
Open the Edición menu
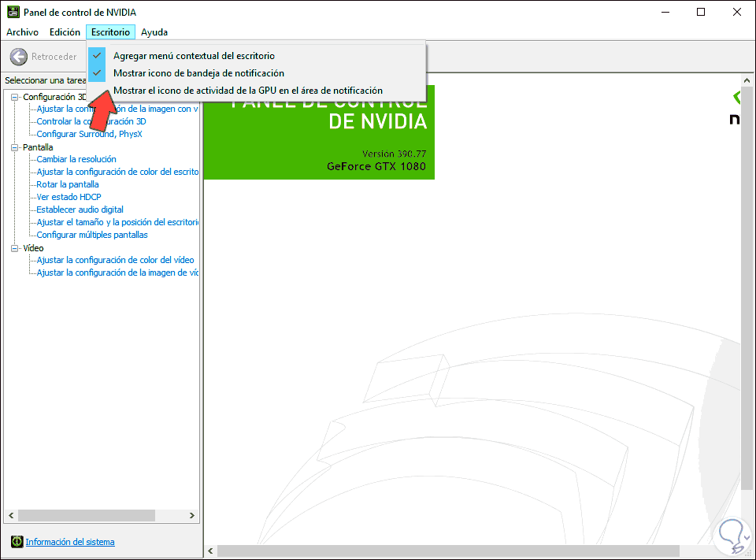pos(65,32)
